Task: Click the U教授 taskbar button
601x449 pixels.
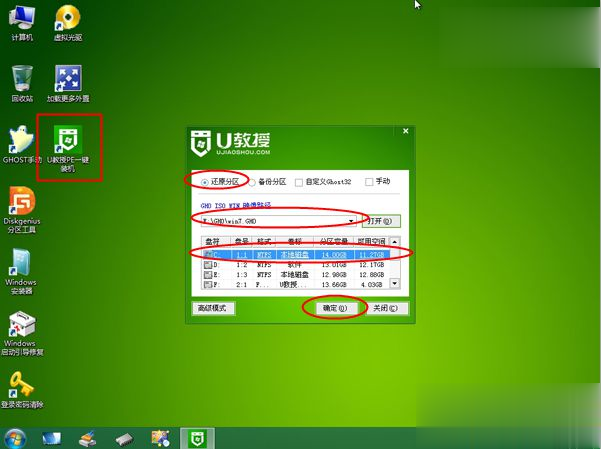Action: point(197,439)
